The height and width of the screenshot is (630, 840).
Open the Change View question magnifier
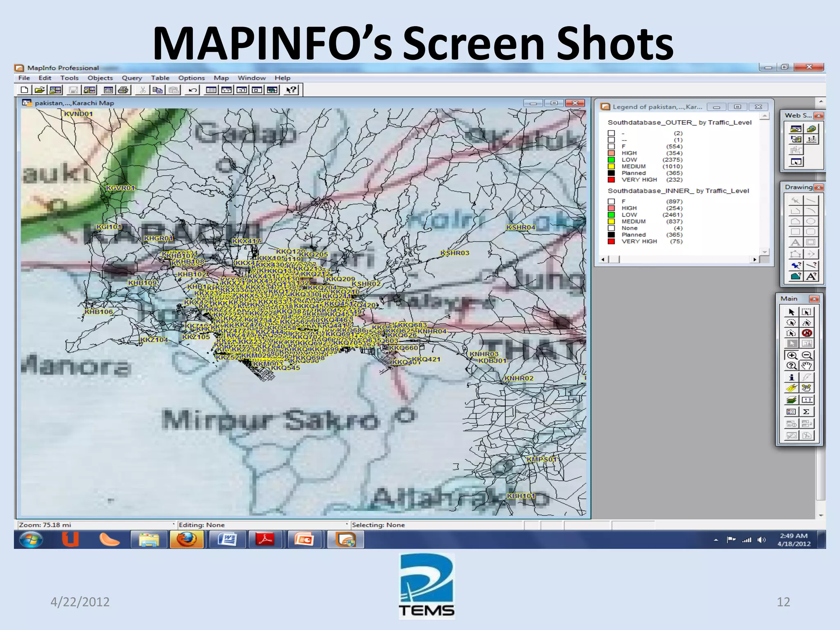(x=792, y=366)
